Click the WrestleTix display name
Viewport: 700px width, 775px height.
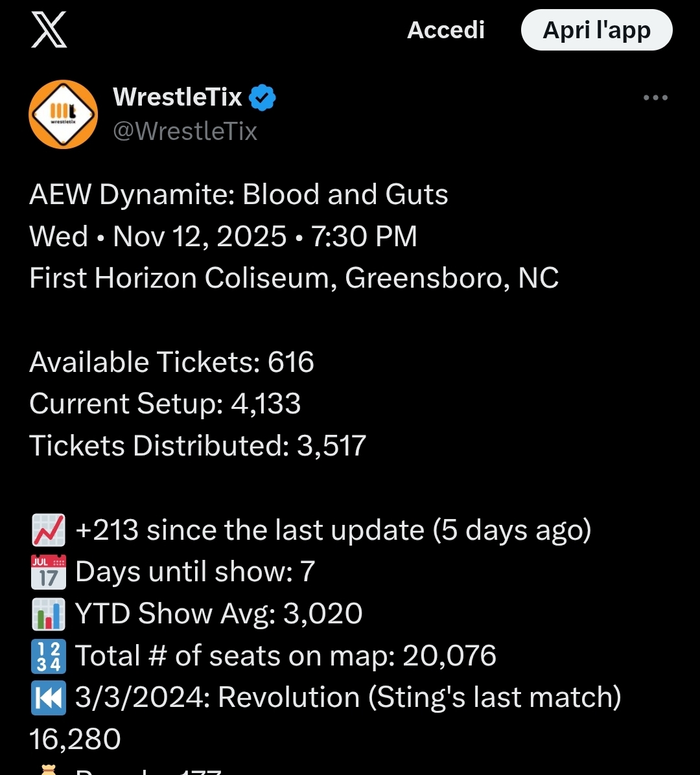coord(178,97)
